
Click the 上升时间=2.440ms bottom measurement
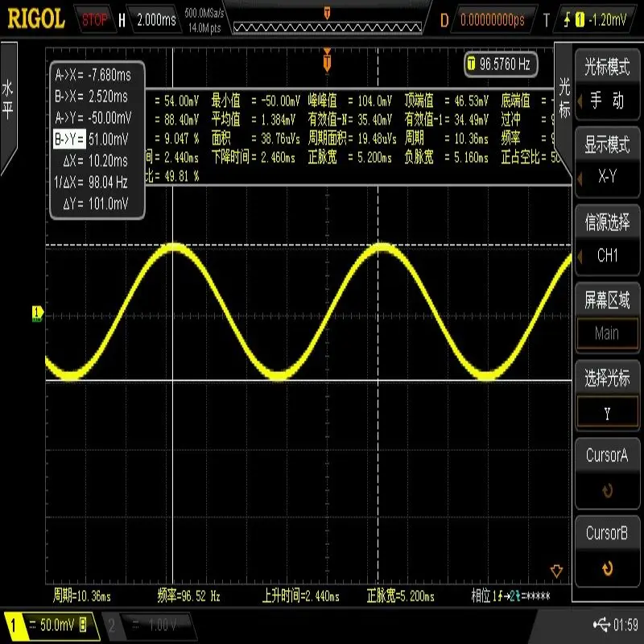pos(300,596)
